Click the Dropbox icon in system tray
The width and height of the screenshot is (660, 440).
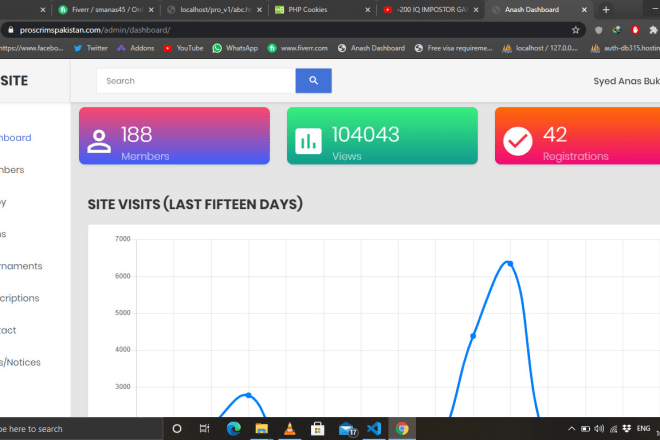click(x=627, y=429)
